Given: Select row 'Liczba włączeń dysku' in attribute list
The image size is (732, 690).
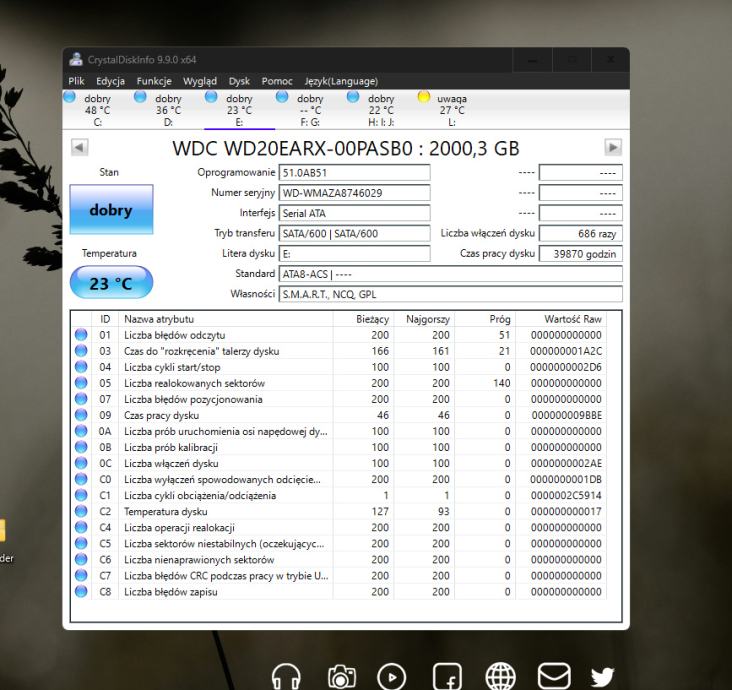Looking at the screenshot, I should pos(338,463).
